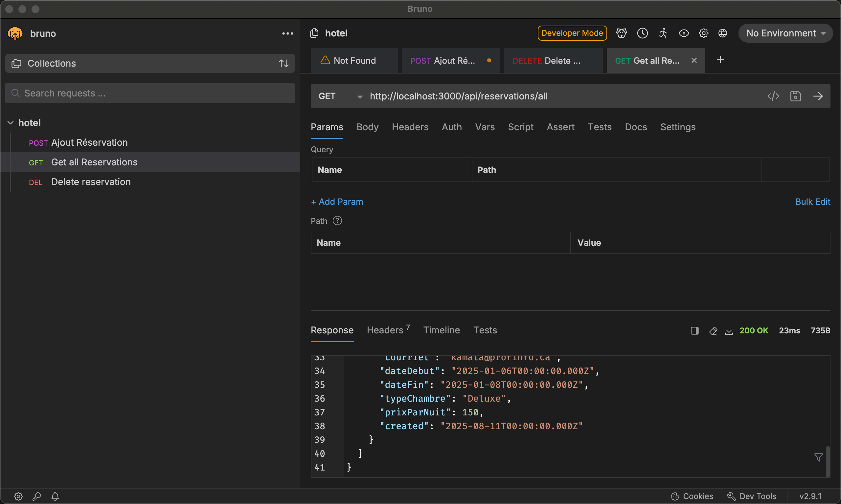
Task: Collapse the hotel collection tree
Action: click(11, 123)
